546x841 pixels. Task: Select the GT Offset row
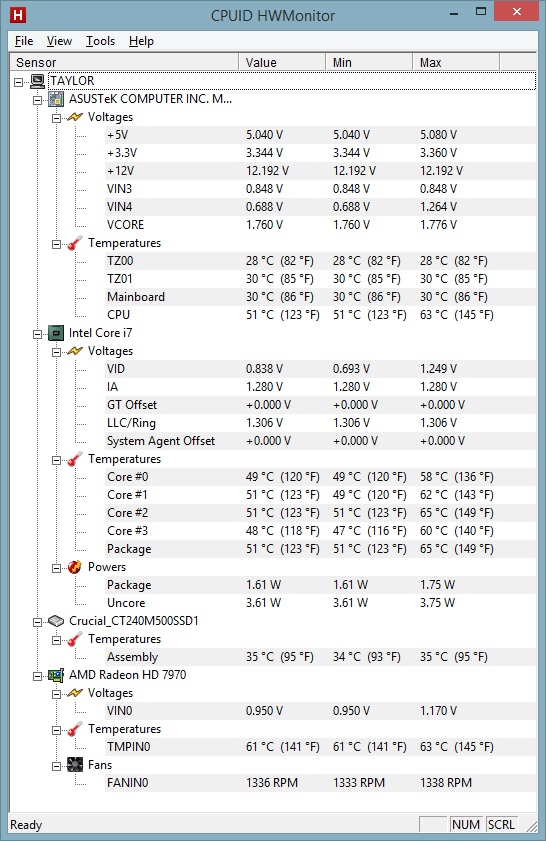point(321,405)
